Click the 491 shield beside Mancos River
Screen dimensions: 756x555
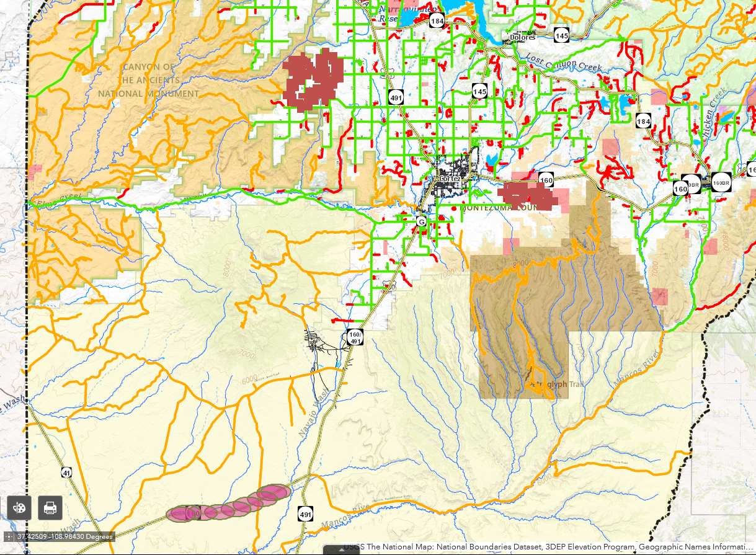tap(305, 514)
